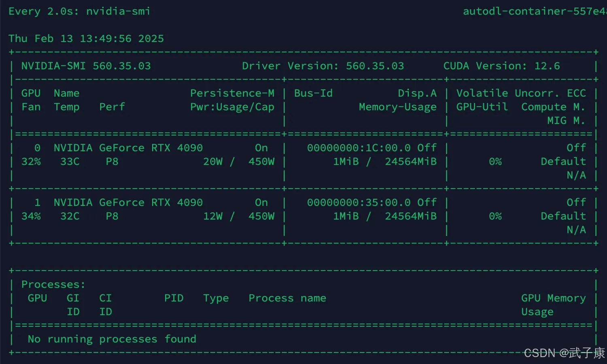The image size is (607, 364).
Task: Click the 'Fan' column header
Action: pos(31,107)
